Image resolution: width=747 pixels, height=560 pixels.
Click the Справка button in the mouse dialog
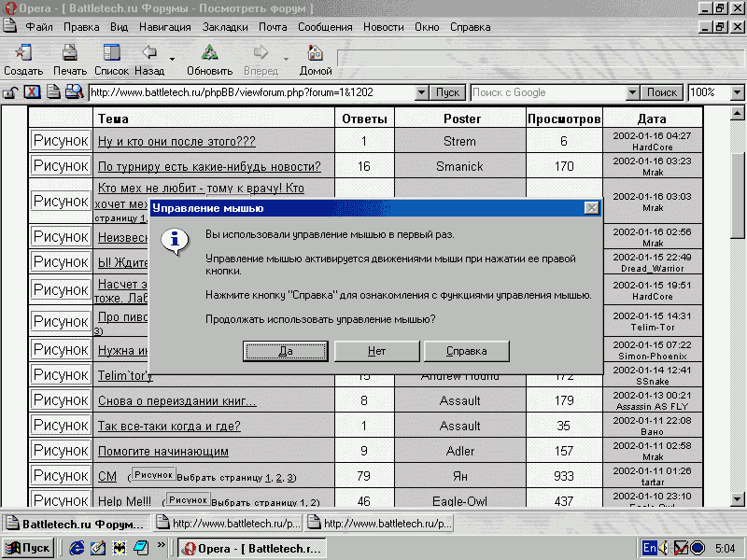(x=467, y=351)
